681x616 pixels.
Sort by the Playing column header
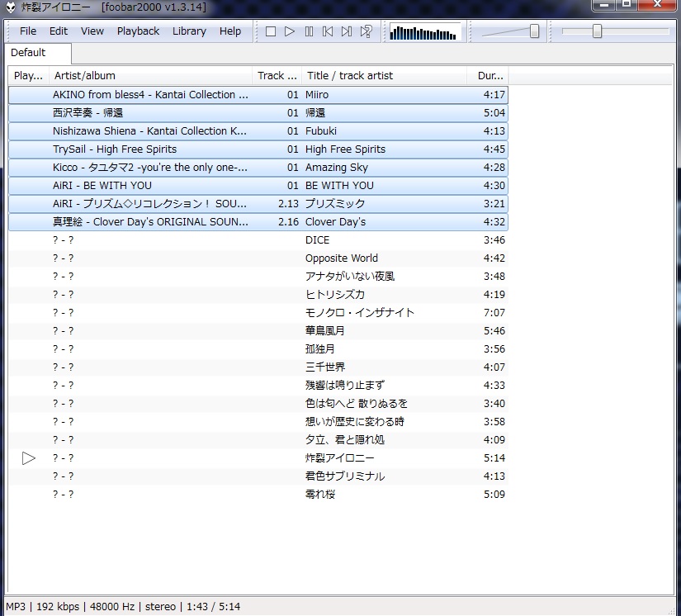click(28, 76)
